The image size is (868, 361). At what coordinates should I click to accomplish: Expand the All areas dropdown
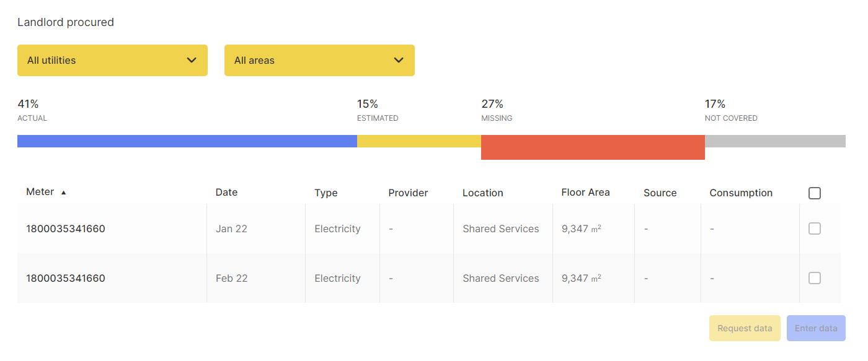[x=319, y=60]
